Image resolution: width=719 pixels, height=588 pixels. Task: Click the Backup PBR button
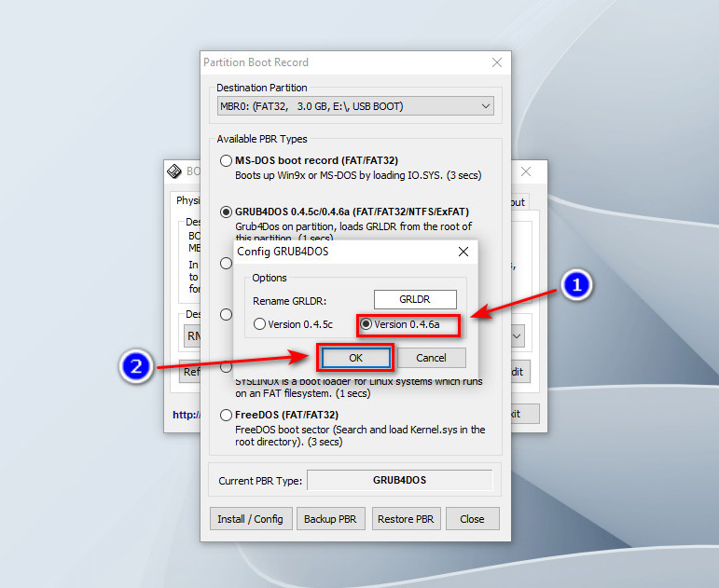click(x=330, y=519)
